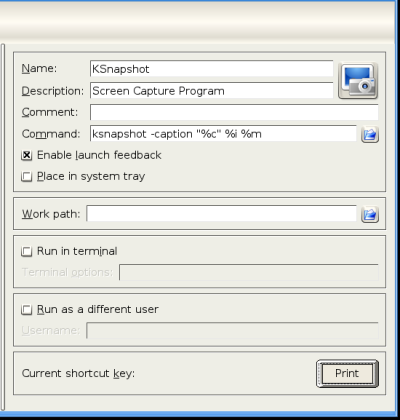Click the KSnapshot application icon button
Image resolution: width=400 pixels, height=420 pixels.
358,81
